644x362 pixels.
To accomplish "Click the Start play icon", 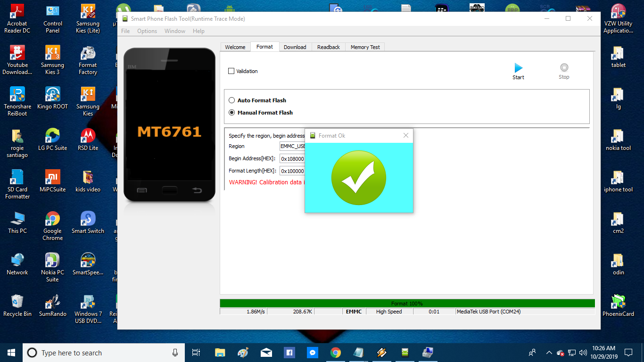I will coord(518,67).
